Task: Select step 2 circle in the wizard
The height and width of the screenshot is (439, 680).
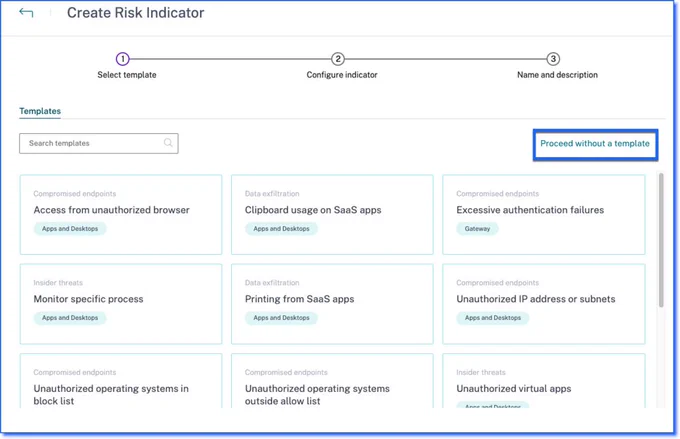Action: [338, 59]
